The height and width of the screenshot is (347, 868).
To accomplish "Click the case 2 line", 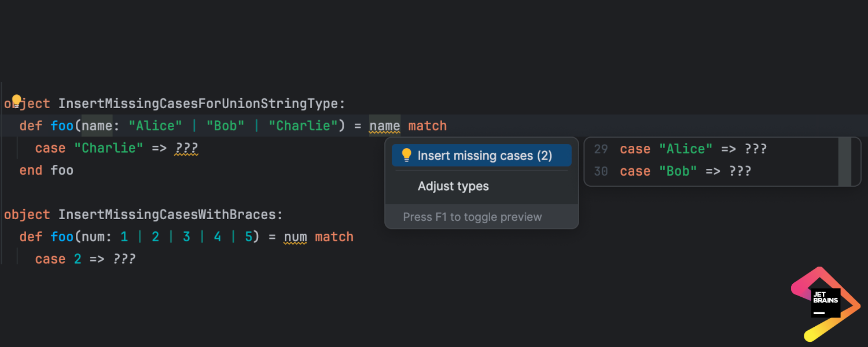I will click(85, 259).
